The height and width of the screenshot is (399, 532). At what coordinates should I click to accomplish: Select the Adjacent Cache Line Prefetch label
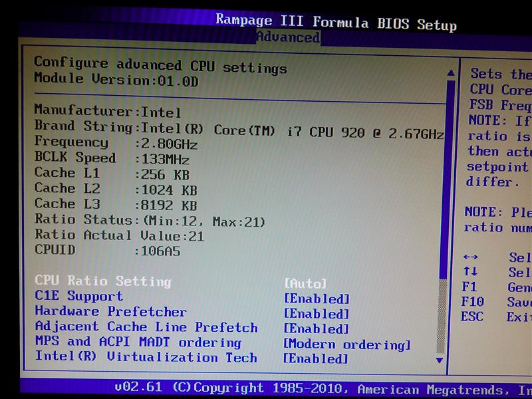tap(146, 327)
